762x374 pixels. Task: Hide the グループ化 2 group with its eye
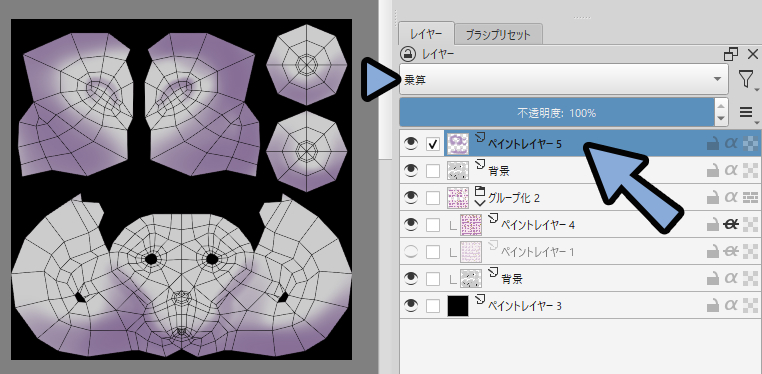[x=411, y=198]
